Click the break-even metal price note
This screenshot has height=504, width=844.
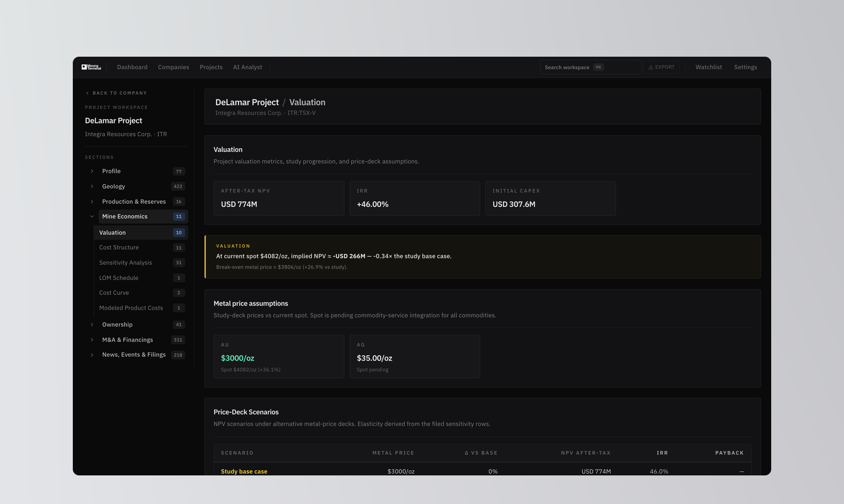coord(282,267)
